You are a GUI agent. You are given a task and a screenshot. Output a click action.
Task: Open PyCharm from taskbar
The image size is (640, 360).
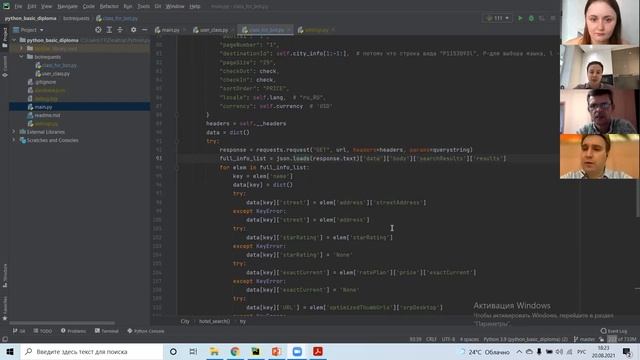[x=256, y=351]
